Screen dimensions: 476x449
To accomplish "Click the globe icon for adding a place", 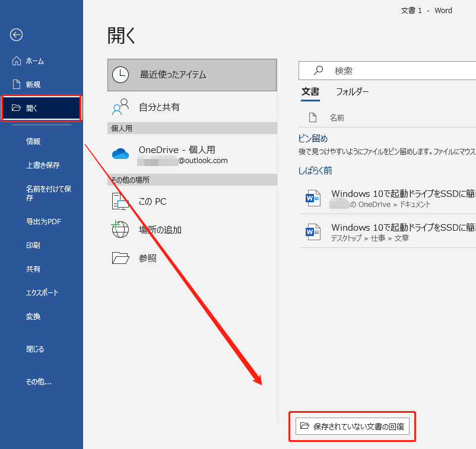I will pos(120,229).
